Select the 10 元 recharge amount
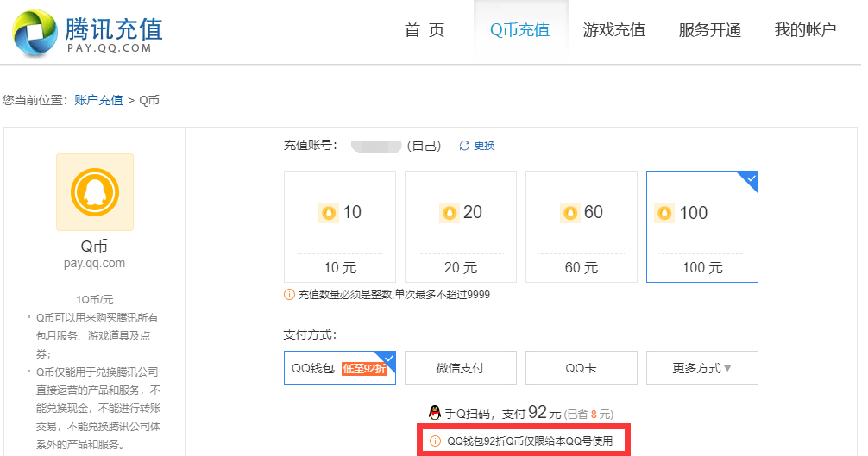The height and width of the screenshot is (456, 868). [340, 227]
